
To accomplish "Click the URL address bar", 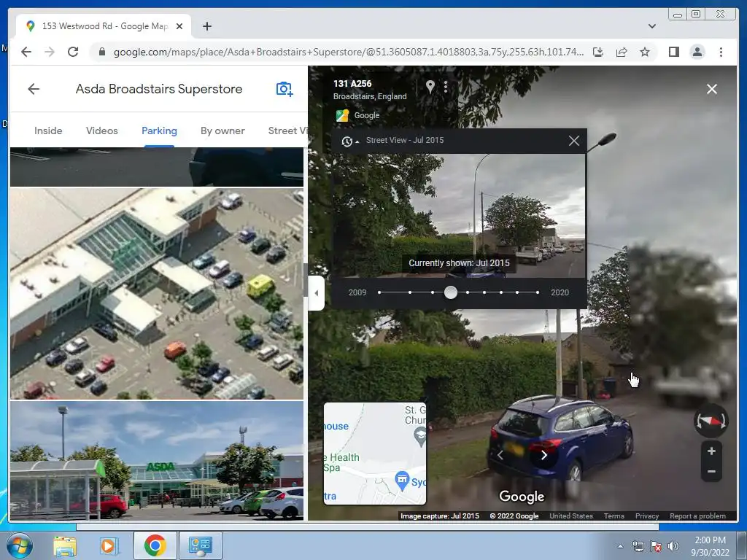I will pyautogui.click(x=348, y=52).
